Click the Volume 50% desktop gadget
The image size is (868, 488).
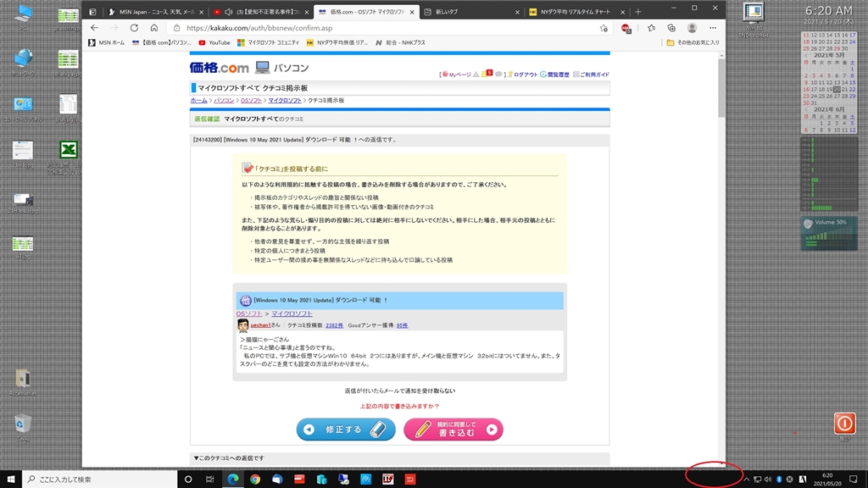click(829, 233)
